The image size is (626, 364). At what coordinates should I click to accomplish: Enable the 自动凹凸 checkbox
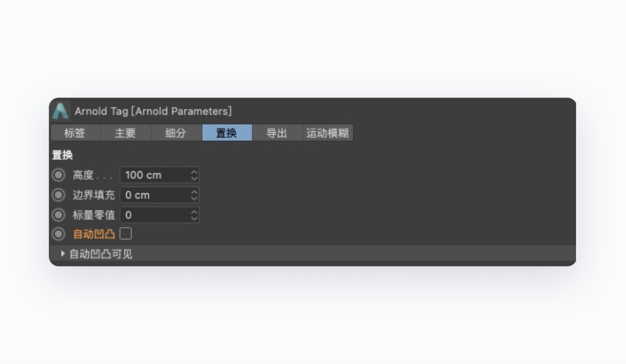(x=125, y=234)
